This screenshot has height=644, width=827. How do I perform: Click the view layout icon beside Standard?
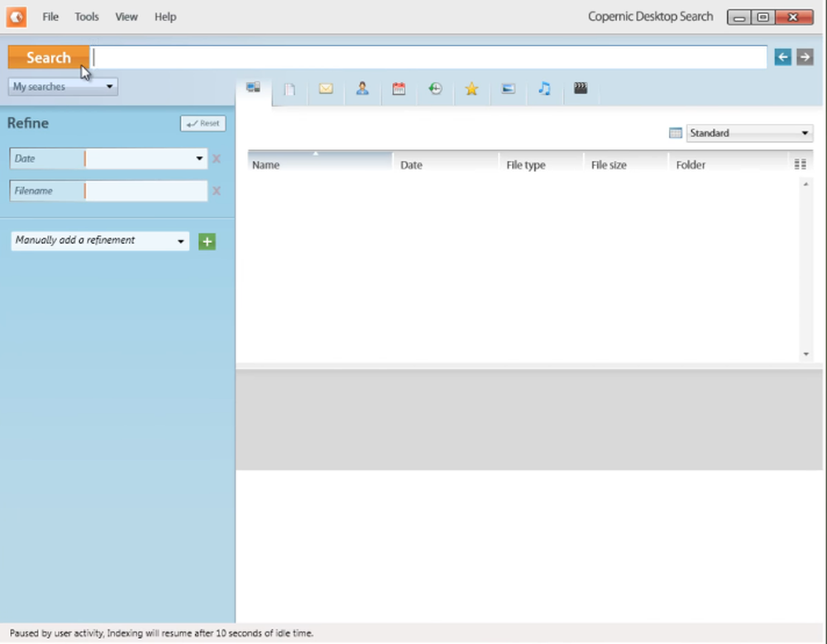(675, 133)
